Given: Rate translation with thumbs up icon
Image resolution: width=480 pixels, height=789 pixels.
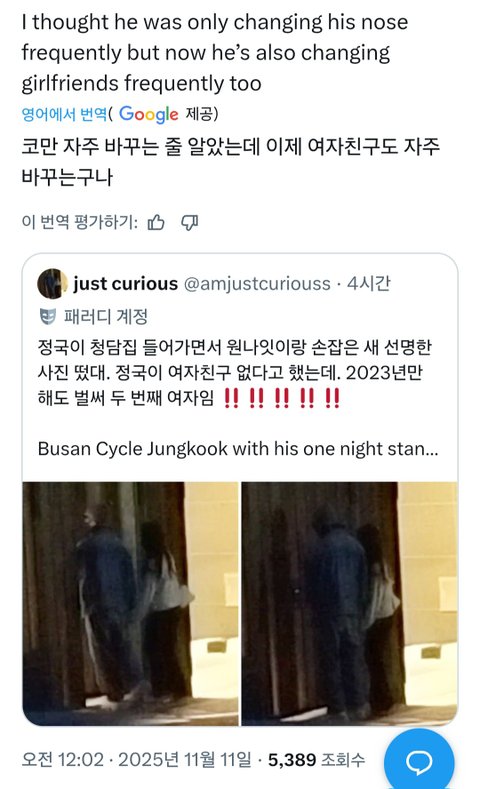Looking at the screenshot, I should pyautogui.click(x=156, y=222).
